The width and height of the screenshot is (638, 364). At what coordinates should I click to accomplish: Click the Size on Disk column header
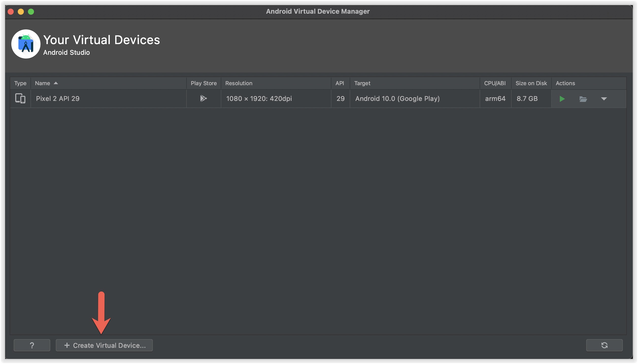531,83
